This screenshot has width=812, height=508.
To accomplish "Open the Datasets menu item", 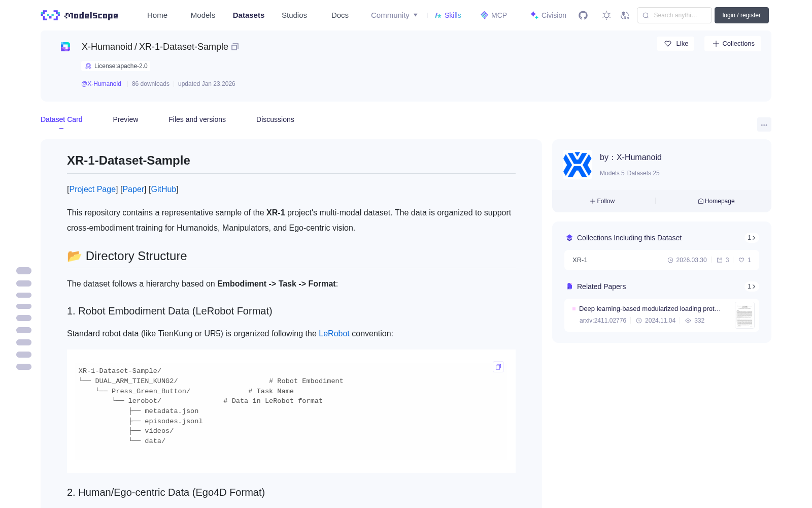I will pos(249,15).
